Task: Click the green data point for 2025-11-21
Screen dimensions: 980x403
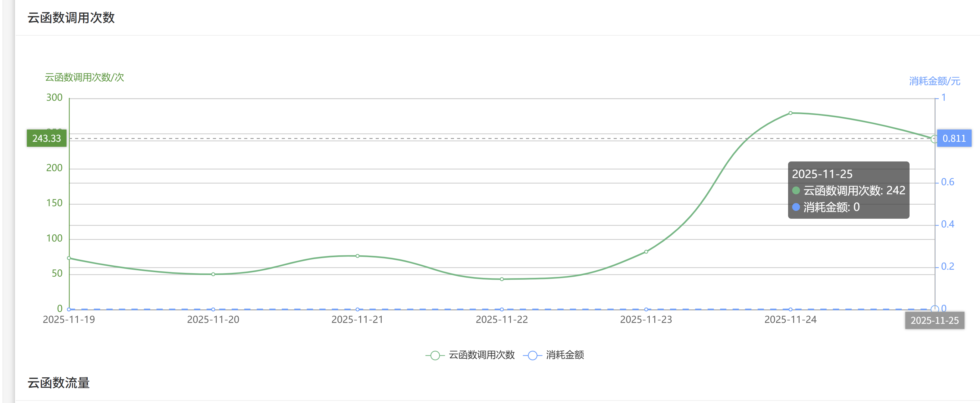Action: (x=358, y=256)
